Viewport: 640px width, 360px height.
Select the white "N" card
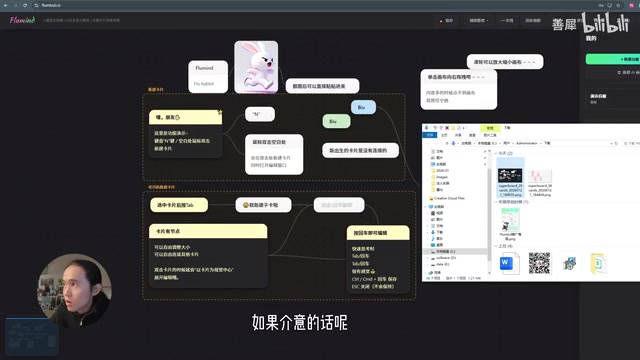tap(260, 114)
